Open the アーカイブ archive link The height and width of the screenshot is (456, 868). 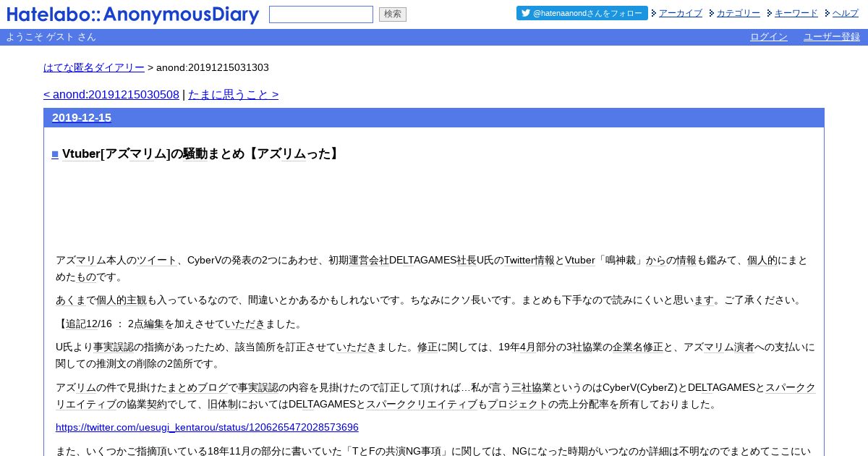click(x=681, y=13)
